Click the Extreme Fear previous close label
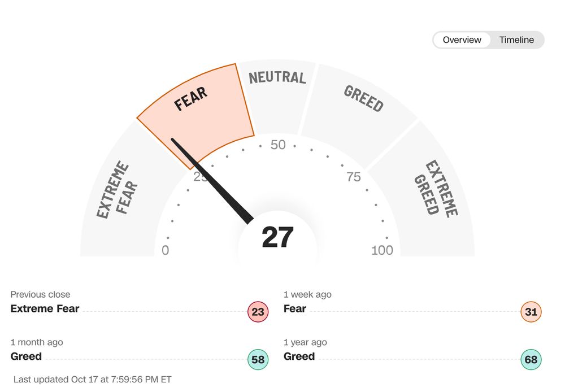The width and height of the screenshot is (565, 392). [x=45, y=309]
